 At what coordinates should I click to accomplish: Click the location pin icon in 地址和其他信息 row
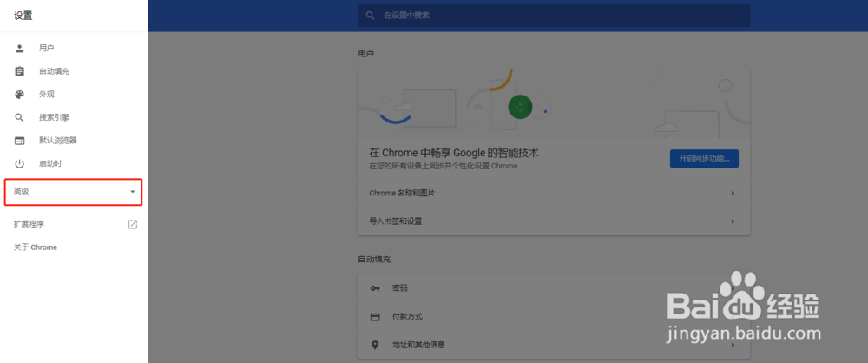(375, 346)
